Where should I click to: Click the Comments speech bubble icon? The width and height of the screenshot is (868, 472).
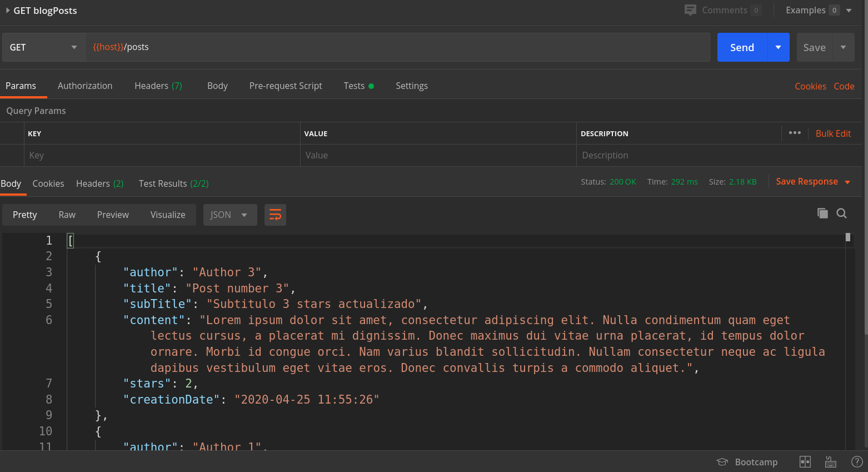[x=690, y=10]
